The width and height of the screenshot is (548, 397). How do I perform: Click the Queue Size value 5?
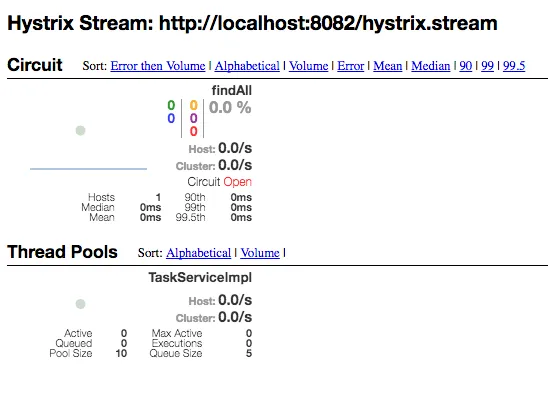click(249, 353)
